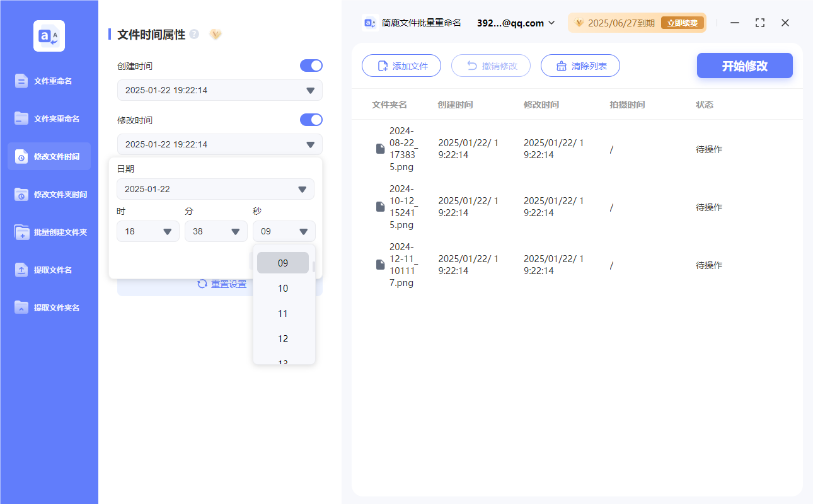Switch to 修改文件夹时间 tool
Viewport: 813px width, 504px height.
(x=49, y=194)
